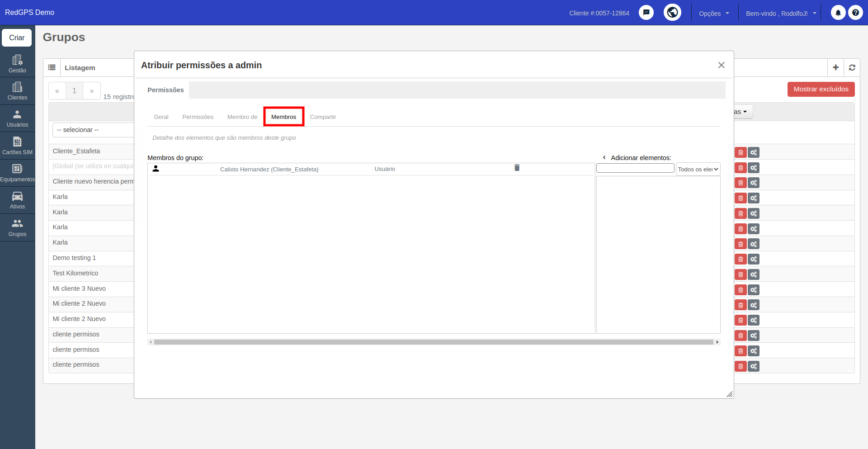868x449 pixels.
Task: Open Ativos in the sidebar
Action: (17, 200)
